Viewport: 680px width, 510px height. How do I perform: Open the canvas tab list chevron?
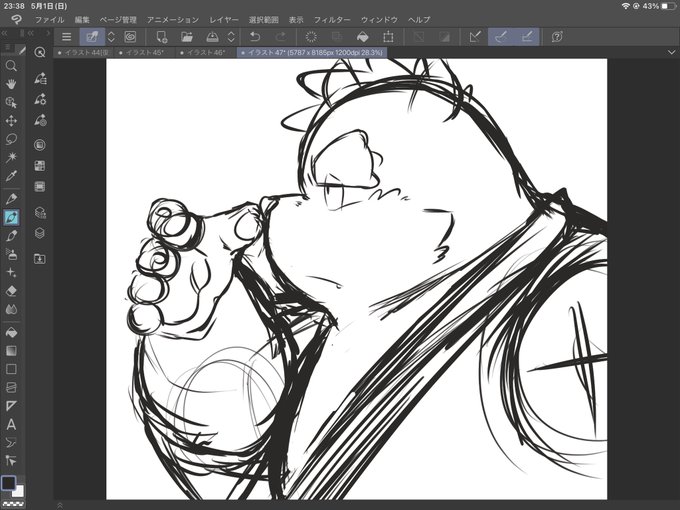coord(671,52)
